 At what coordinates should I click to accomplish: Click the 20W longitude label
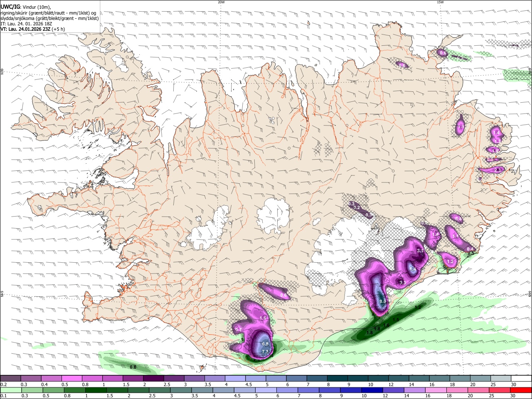pos(221,2)
